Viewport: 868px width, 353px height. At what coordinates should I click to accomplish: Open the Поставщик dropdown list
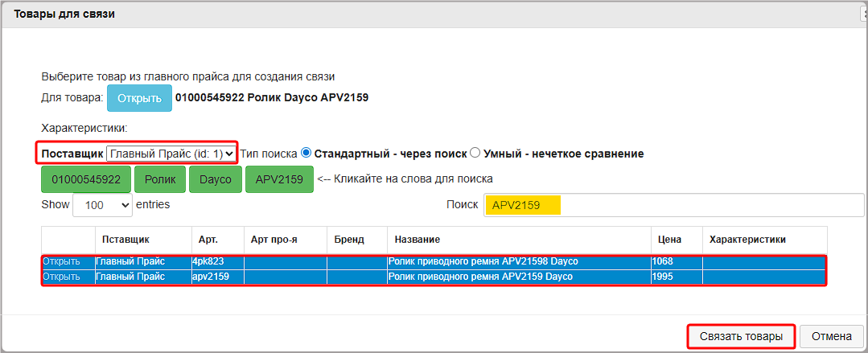171,153
